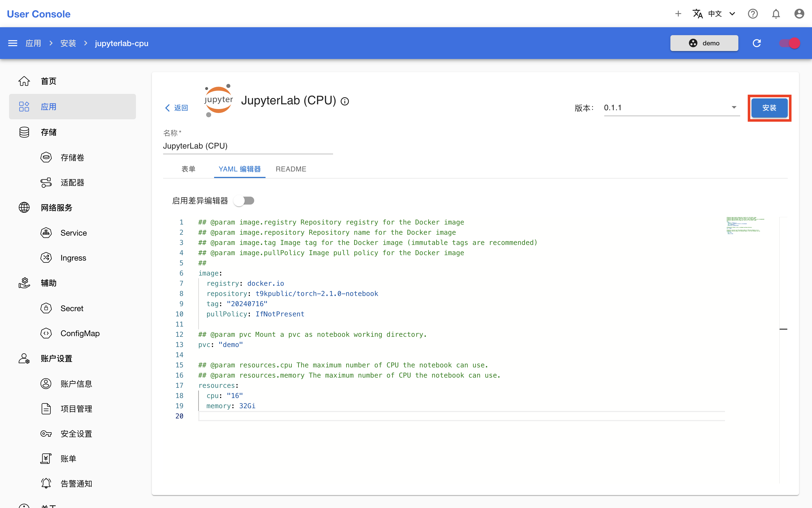Image resolution: width=812 pixels, height=508 pixels.
Task: Click the 返回 back link
Action: click(176, 108)
